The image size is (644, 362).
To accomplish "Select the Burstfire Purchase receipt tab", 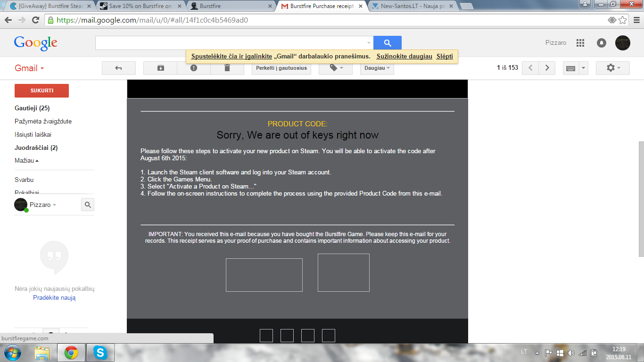I will click(322, 7).
